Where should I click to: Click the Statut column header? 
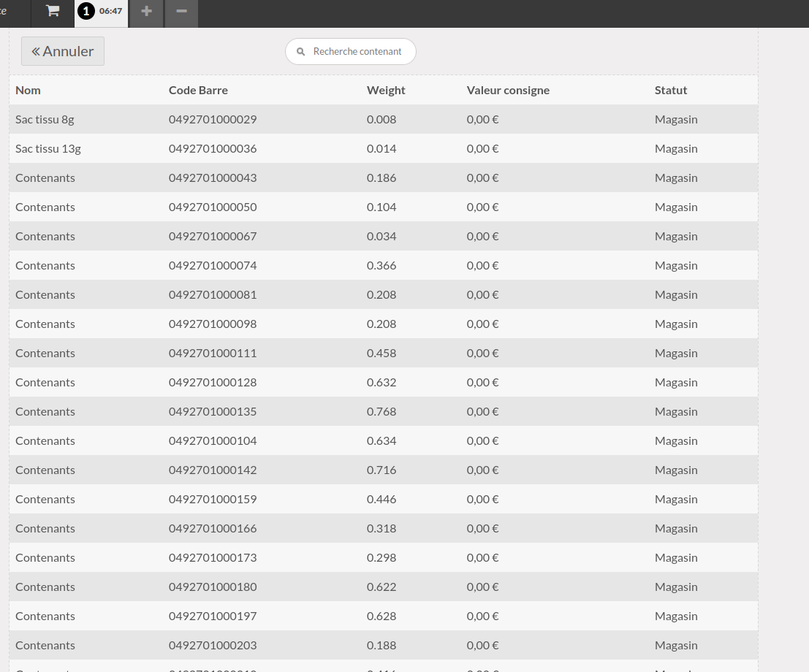[x=670, y=90]
